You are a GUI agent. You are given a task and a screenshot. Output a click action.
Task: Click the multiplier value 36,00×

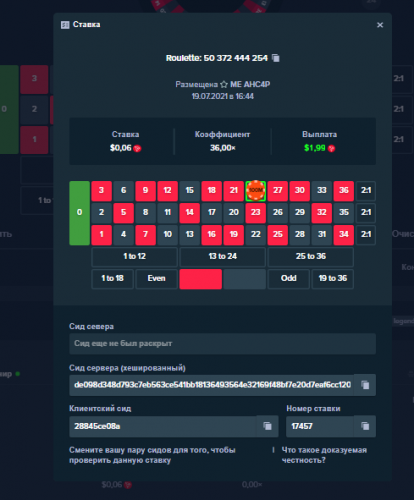point(223,148)
